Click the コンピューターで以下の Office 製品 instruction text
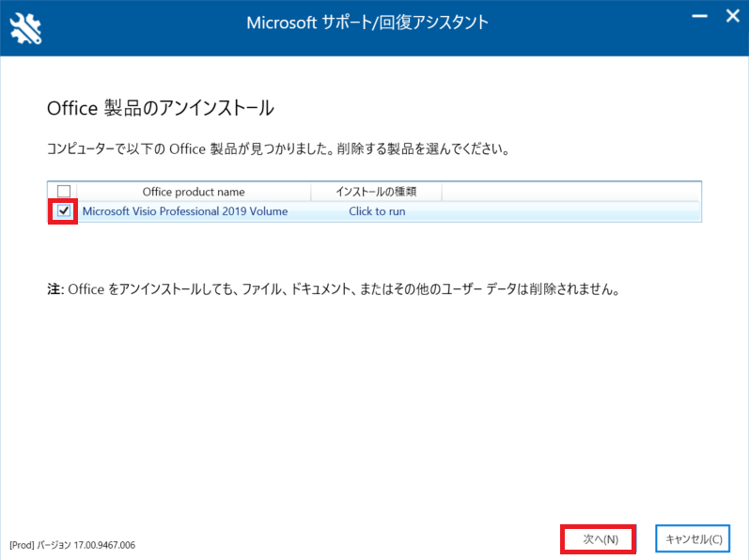This screenshot has height=560, width=749. tap(278, 149)
